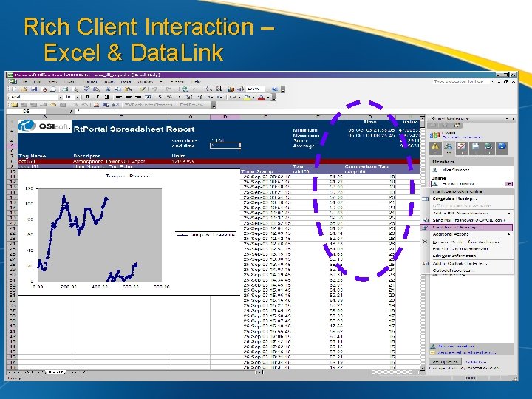This screenshot has height=399, width=532.
Task: Choose Send Instant Message menu entry
Action: tap(467, 228)
